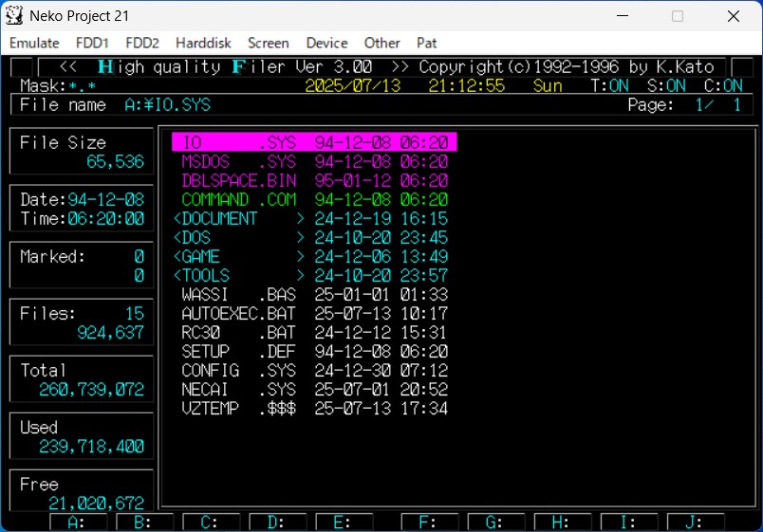Image resolution: width=763 pixels, height=532 pixels.
Task: Enter the TOOLS directory
Action: click(x=206, y=276)
